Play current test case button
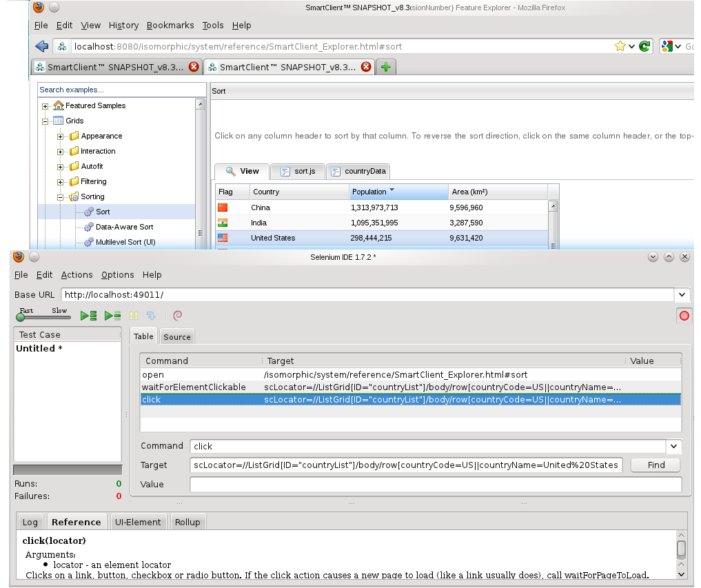The image size is (701, 588). click(x=113, y=316)
